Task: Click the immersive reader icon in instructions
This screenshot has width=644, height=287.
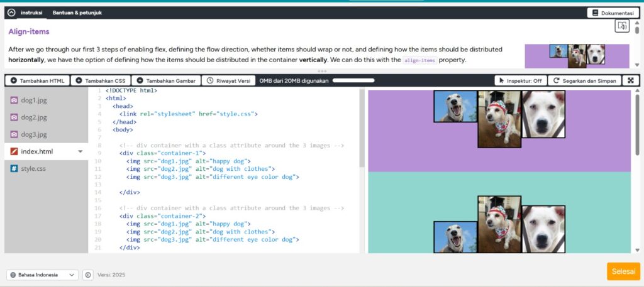Action: 621,26
